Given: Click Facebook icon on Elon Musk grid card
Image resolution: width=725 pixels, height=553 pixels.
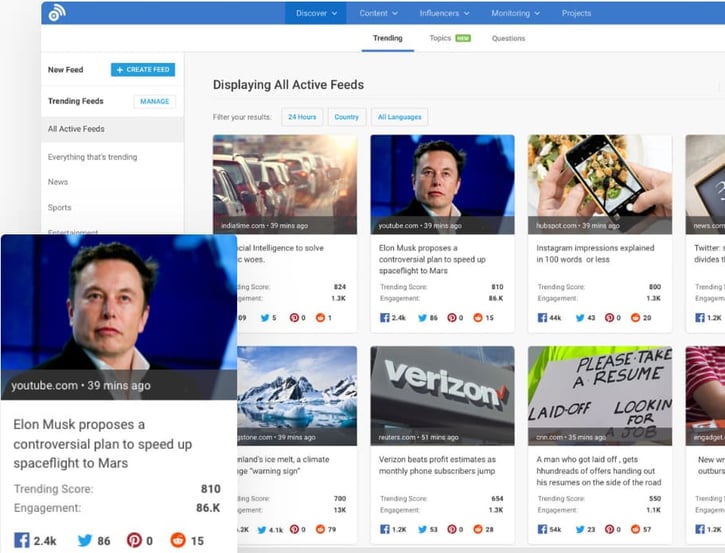Looking at the screenshot, I should pyautogui.click(x=385, y=318).
